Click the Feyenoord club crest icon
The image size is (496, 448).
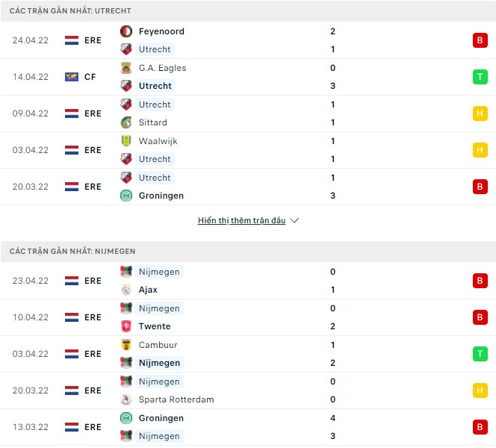[125, 31]
